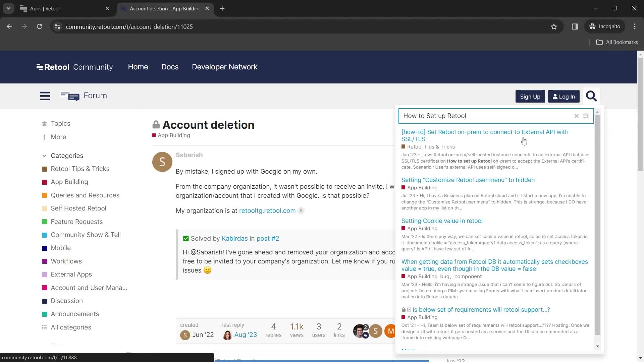644x362 pixels.
Task: Open result about on-prem External API SSL/TLS
Action: [485, 135]
